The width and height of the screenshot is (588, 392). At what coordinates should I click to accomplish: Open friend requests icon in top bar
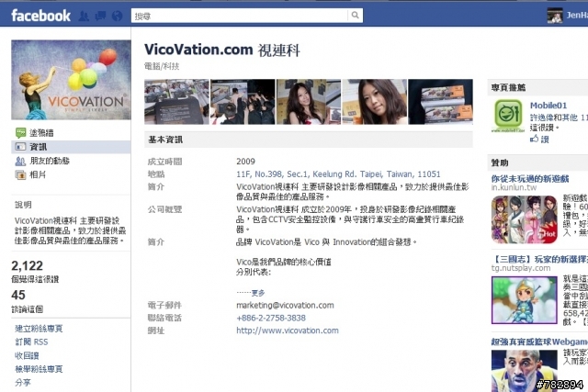84,16
